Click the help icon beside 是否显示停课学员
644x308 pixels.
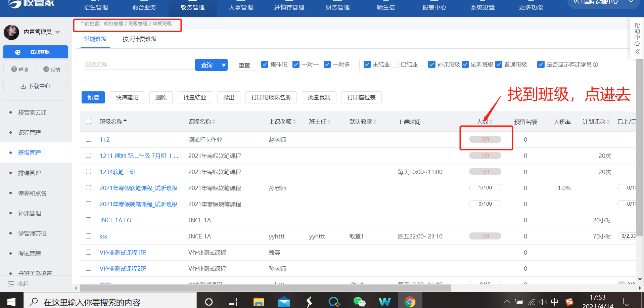pyautogui.click(x=596, y=64)
